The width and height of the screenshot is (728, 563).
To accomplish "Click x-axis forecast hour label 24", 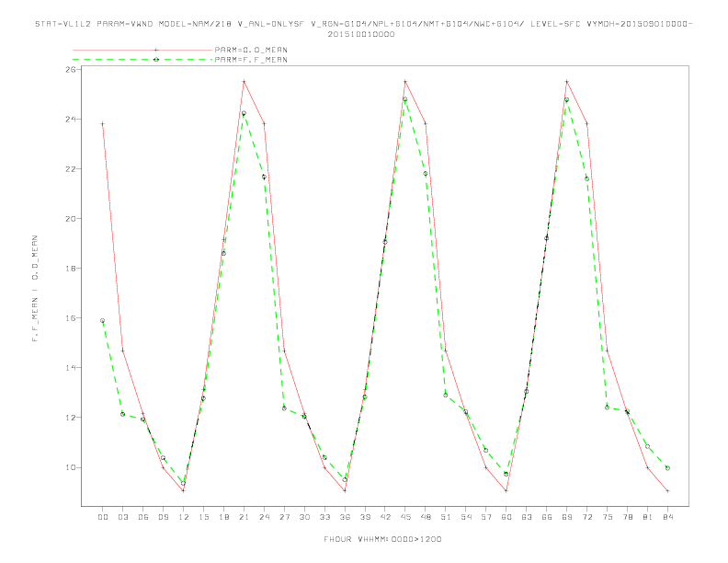I will click(264, 517).
